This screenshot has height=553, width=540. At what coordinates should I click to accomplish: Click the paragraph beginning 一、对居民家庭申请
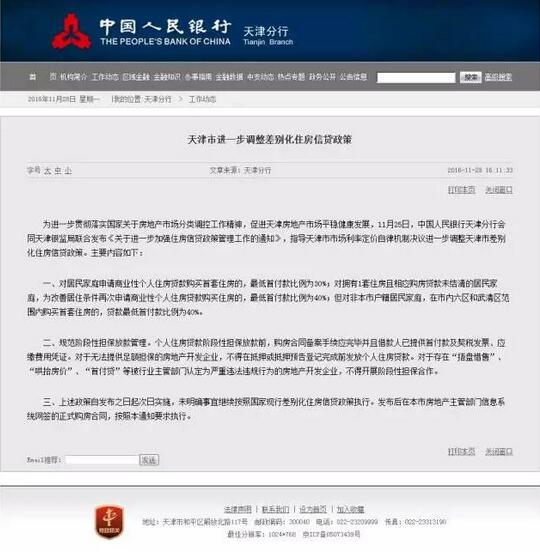click(268, 298)
